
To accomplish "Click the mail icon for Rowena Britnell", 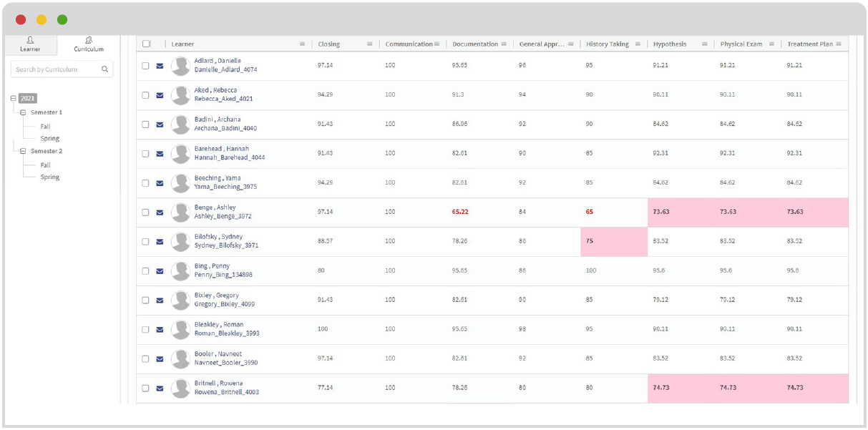I will coord(160,389).
